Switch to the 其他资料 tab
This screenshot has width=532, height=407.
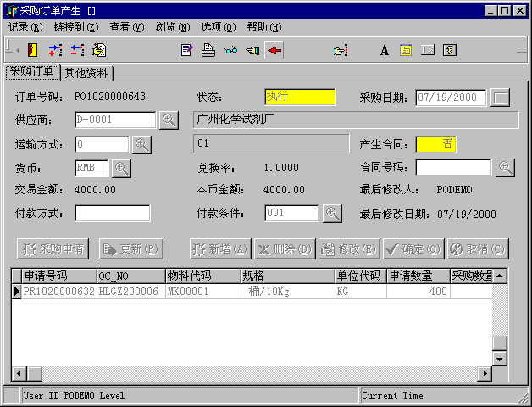click(x=88, y=73)
